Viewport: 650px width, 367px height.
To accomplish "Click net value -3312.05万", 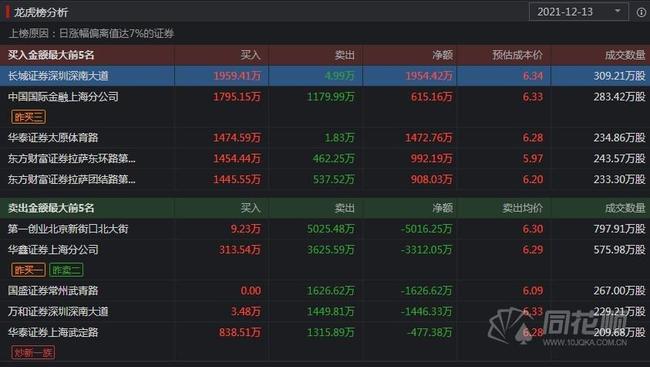I will [427, 249].
